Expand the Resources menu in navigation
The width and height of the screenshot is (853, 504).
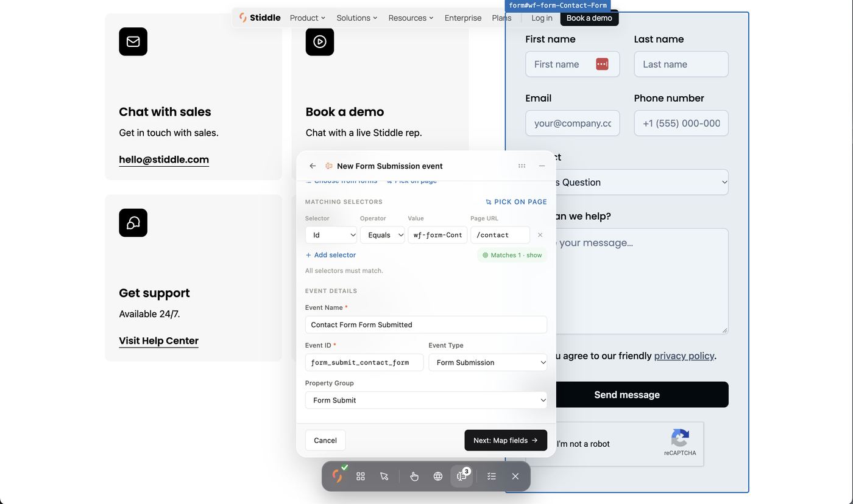tap(411, 18)
